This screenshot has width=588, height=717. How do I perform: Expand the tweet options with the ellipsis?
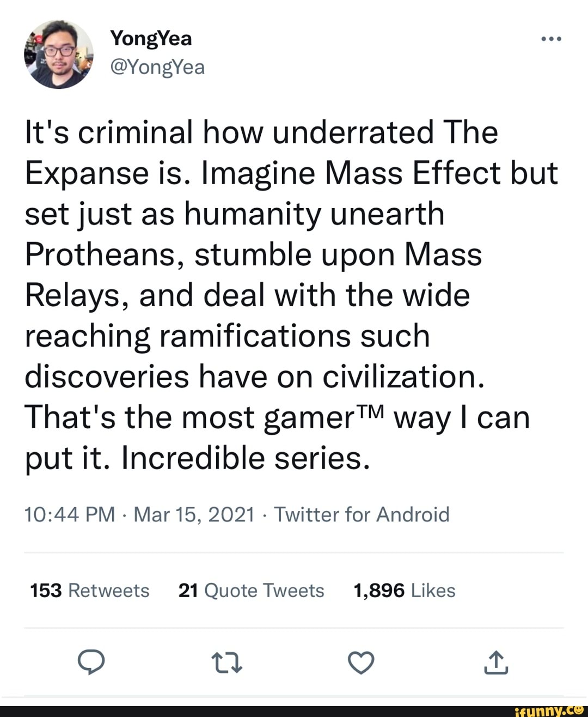click(552, 38)
